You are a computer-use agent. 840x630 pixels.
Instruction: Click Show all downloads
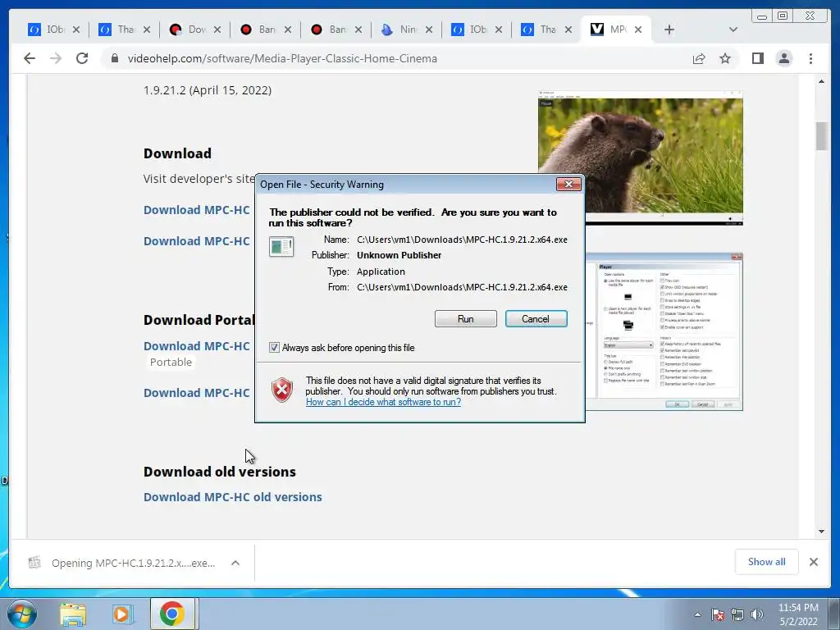(x=767, y=561)
